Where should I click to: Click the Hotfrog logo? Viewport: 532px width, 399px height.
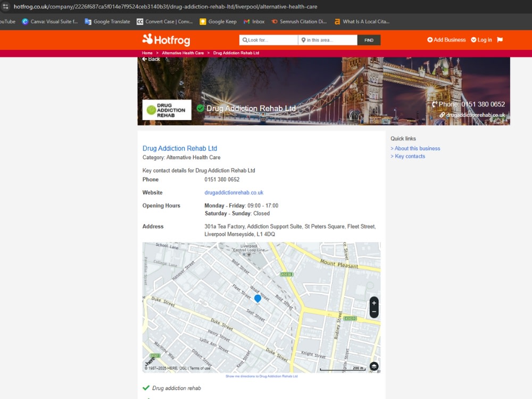coord(166,40)
